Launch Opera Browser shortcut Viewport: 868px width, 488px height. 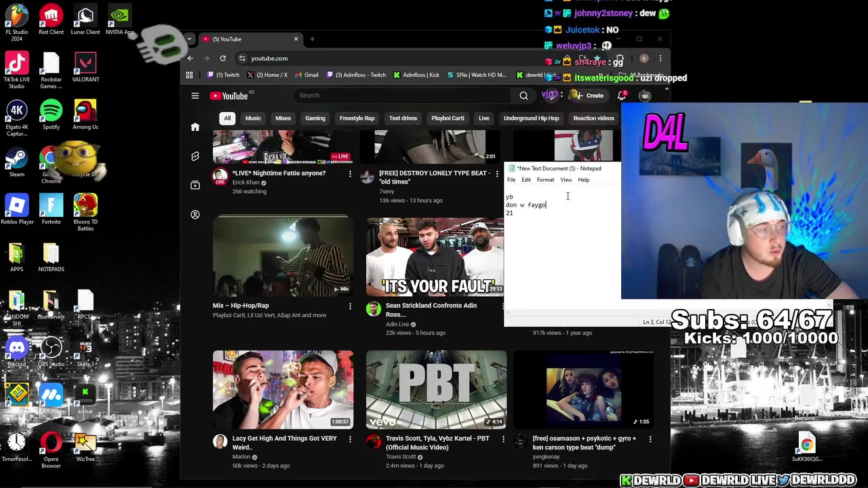coord(51,451)
